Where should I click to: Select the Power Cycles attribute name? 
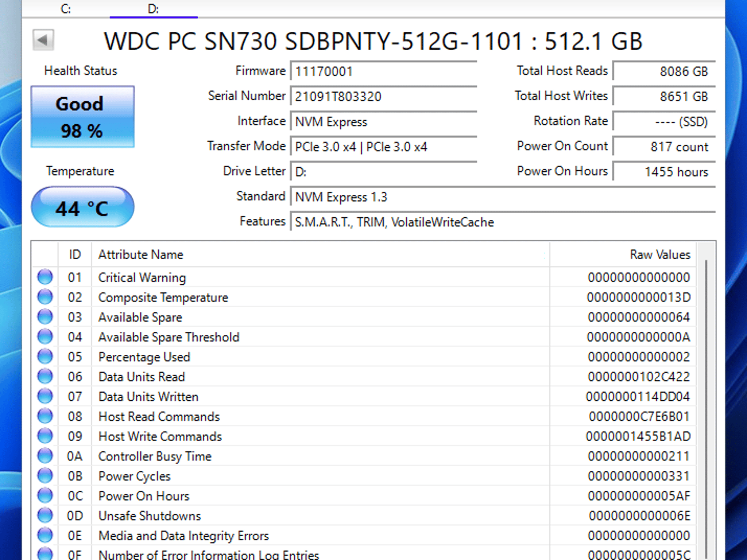(135, 476)
